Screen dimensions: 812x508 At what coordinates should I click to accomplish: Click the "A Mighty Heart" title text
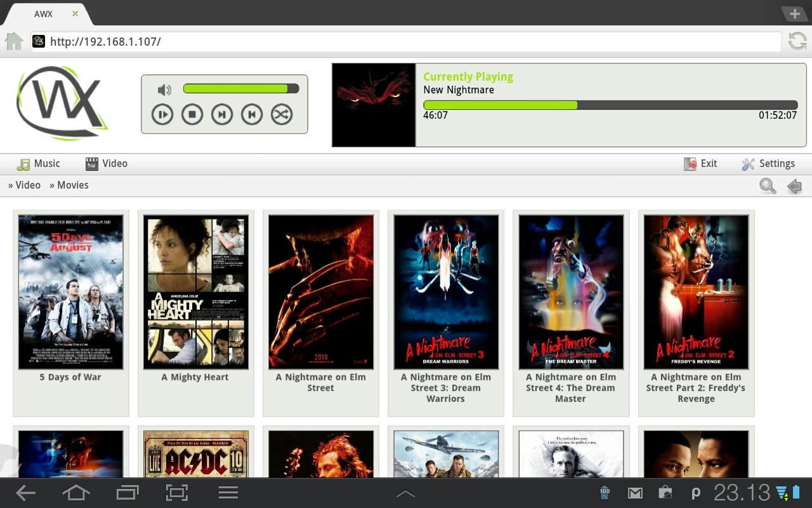point(195,377)
